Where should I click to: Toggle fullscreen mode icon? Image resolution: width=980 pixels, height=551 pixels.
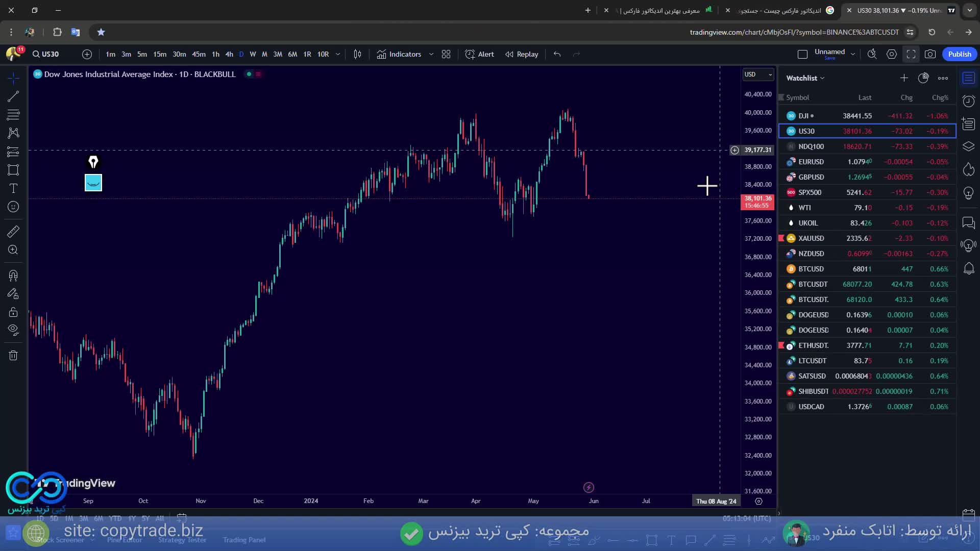(x=911, y=54)
